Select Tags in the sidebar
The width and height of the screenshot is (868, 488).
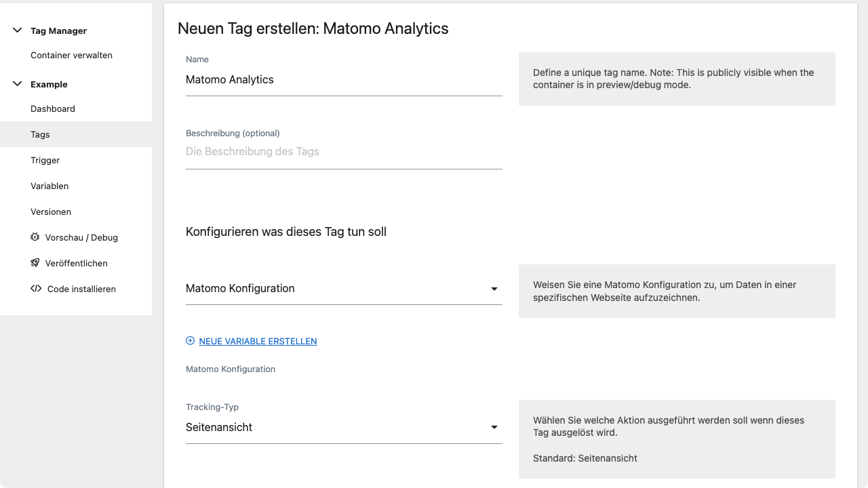tap(76, 134)
